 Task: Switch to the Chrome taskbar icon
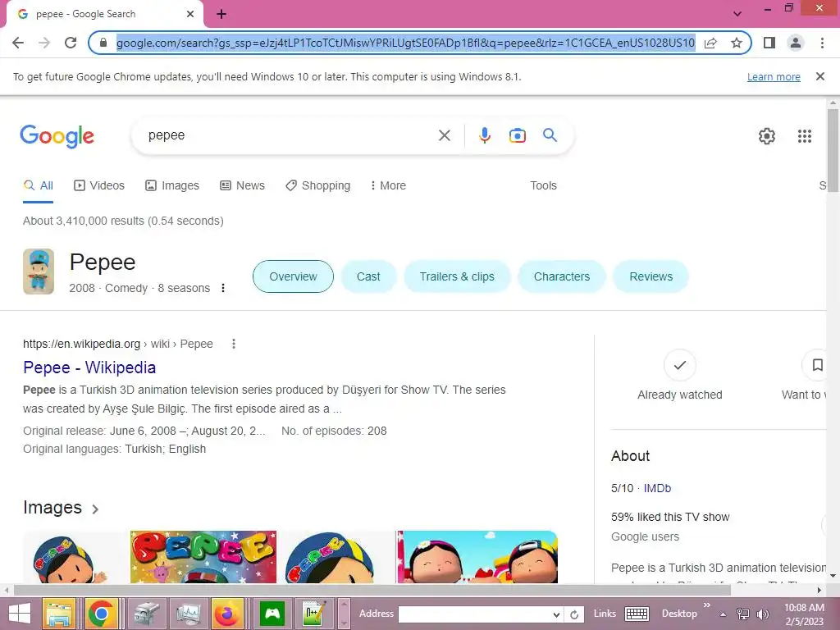(x=101, y=614)
